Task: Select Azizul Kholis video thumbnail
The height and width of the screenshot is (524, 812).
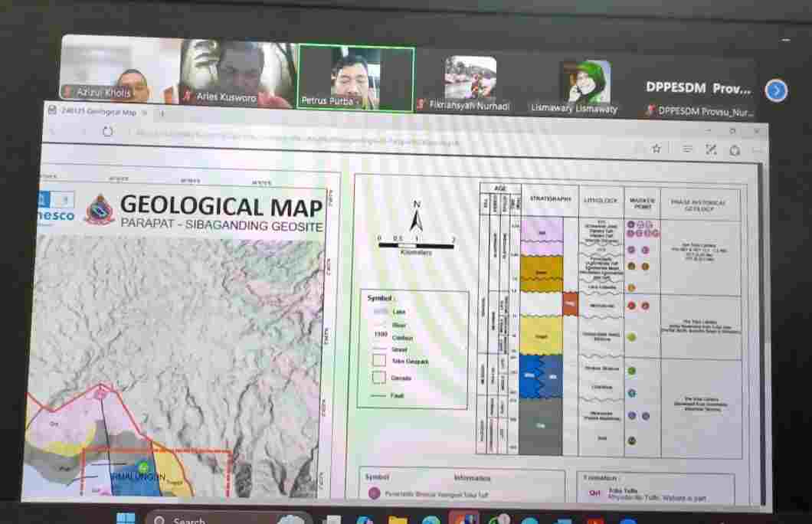Action: [120, 70]
